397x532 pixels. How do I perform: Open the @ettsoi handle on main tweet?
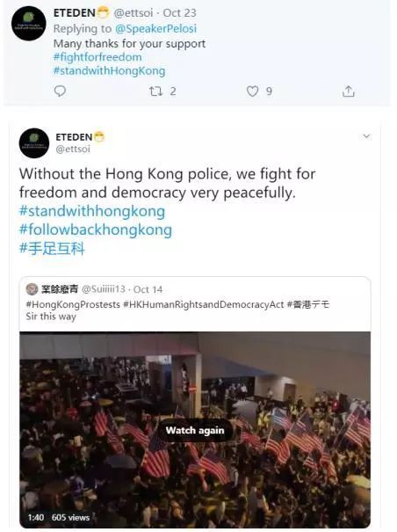coord(73,149)
